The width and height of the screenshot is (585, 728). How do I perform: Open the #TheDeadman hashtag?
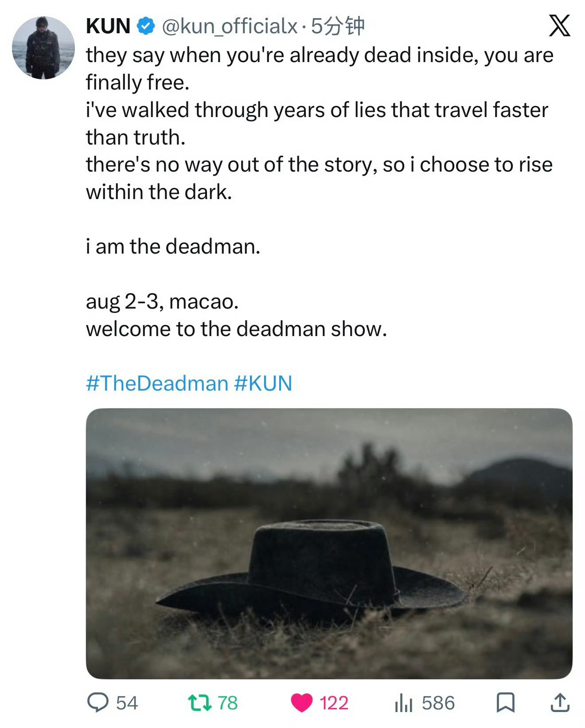pos(157,383)
